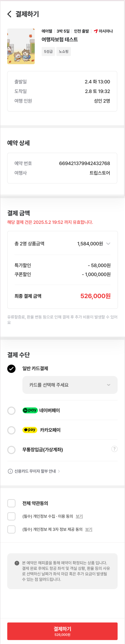This screenshot has height=644, width=125.
Task: Check the 개인정보 제 3자 정보 제공 동의 box
Action: pos(11,529)
